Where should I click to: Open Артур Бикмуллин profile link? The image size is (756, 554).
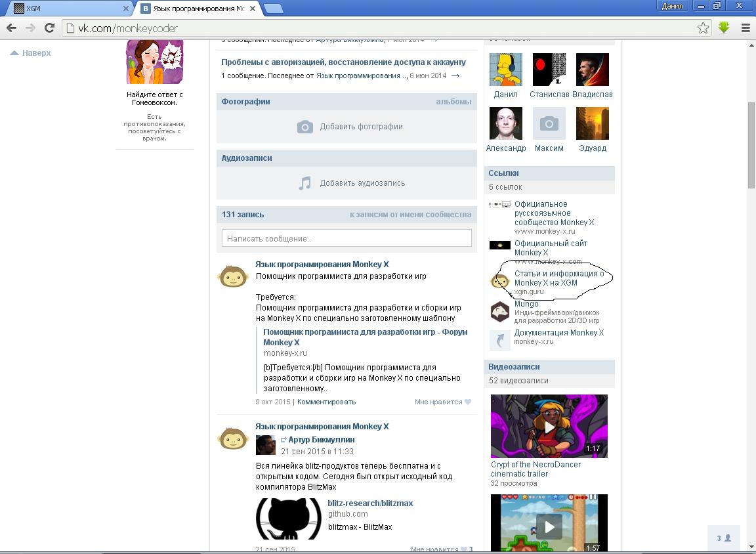tap(321, 439)
